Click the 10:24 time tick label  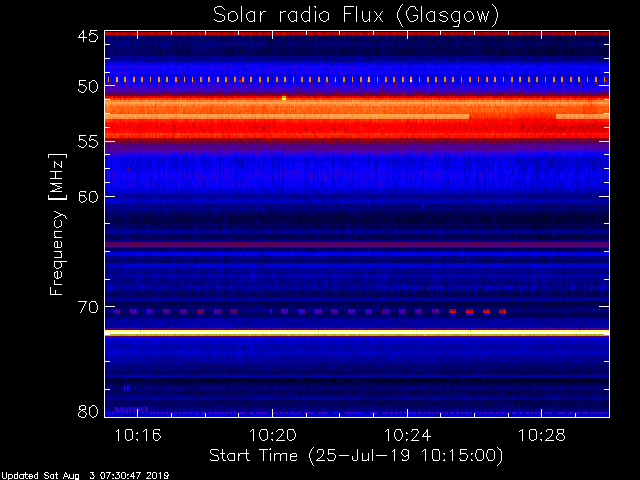point(407,436)
